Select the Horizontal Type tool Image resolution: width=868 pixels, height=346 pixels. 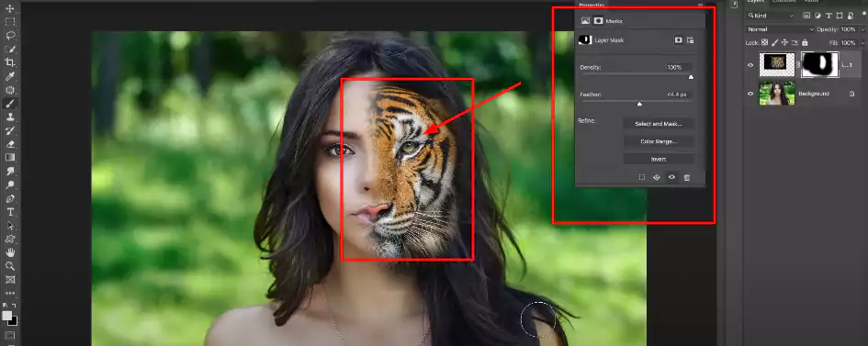point(10,212)
